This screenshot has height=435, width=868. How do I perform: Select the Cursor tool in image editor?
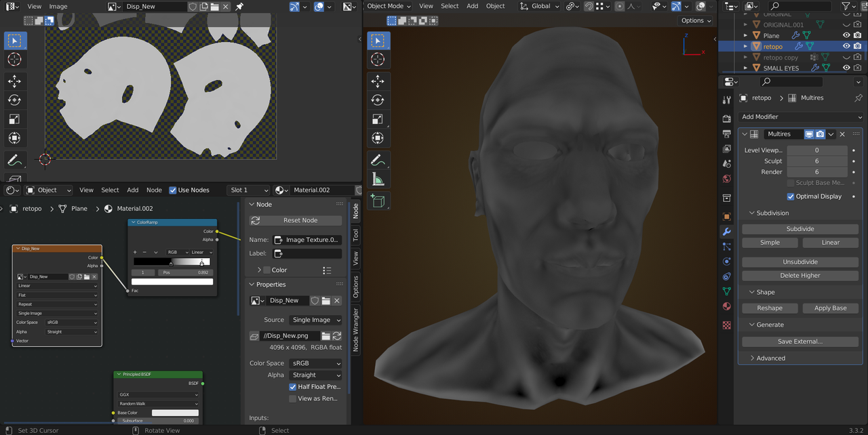14,60
